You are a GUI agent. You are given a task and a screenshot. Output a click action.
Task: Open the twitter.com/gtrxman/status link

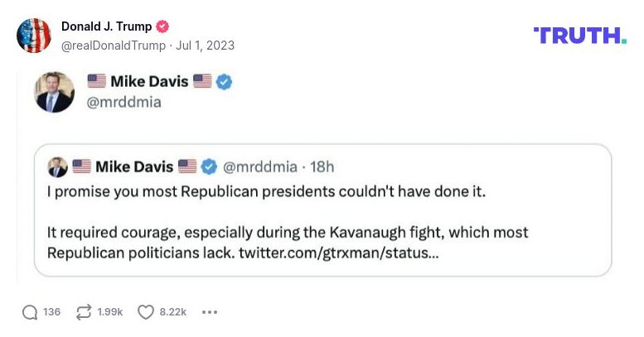click(x=338, y=251)
